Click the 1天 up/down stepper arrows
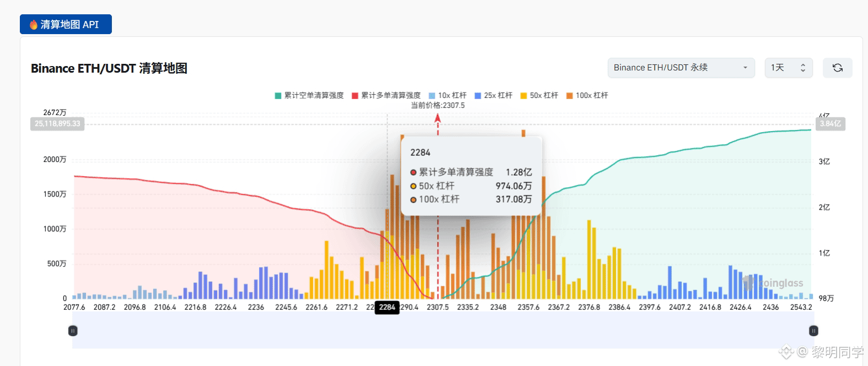868x366 pixels. coord(803,68)
